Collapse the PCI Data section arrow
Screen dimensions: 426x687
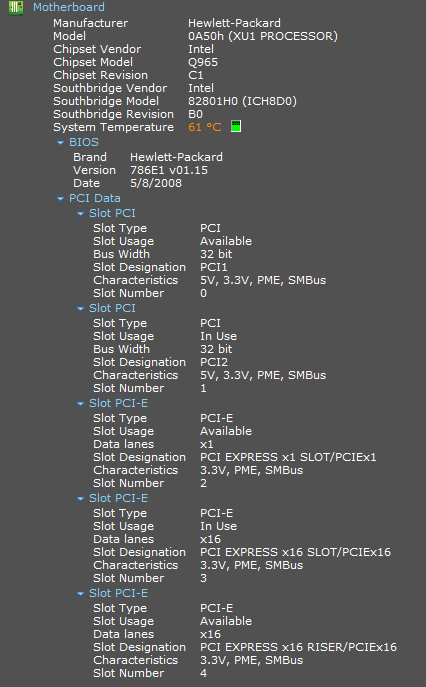click(x=60, y=198)
